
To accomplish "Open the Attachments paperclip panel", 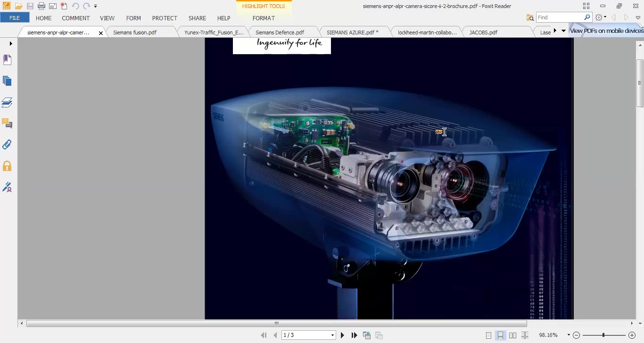I will coord(7,145).
